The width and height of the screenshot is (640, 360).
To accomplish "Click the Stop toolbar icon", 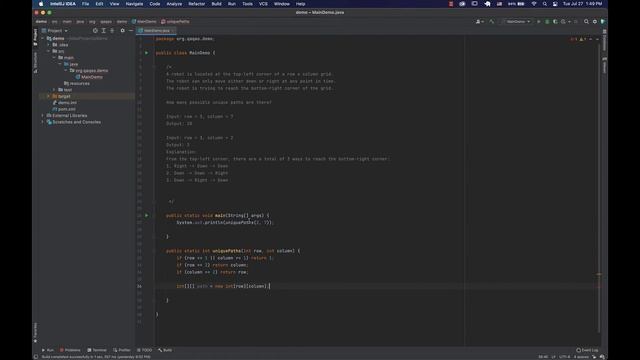I will pyautogui.click(x=576, y=22).
